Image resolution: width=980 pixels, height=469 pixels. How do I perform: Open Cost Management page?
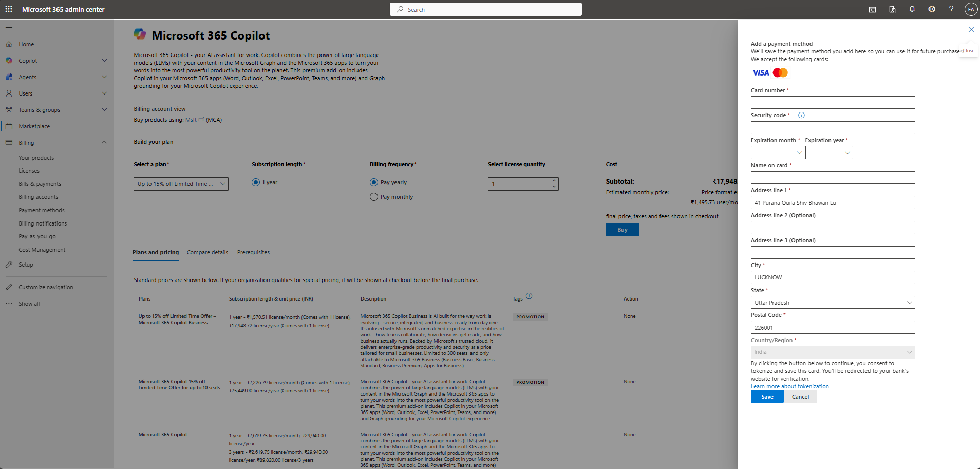pos(42,250)
